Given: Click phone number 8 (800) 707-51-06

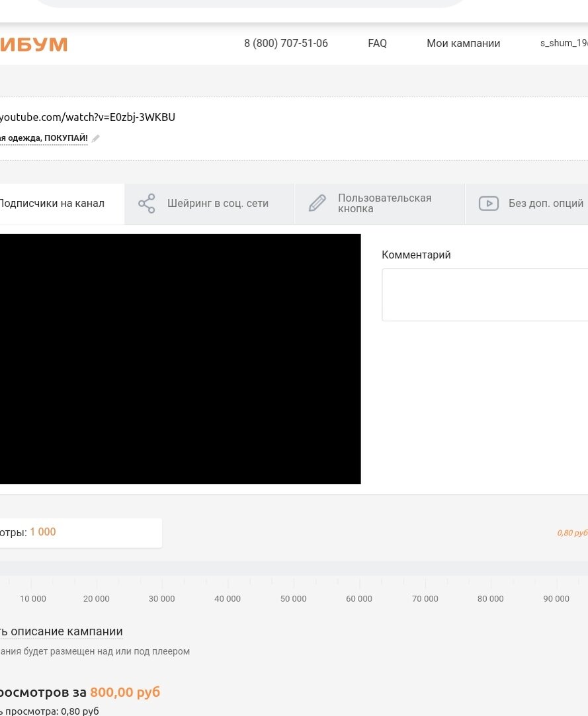Looking at the screenshot, I should click(x=286, y=44).
